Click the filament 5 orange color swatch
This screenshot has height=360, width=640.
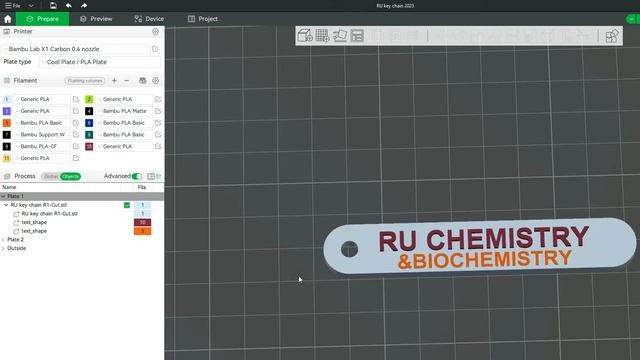tap(7, 123)
